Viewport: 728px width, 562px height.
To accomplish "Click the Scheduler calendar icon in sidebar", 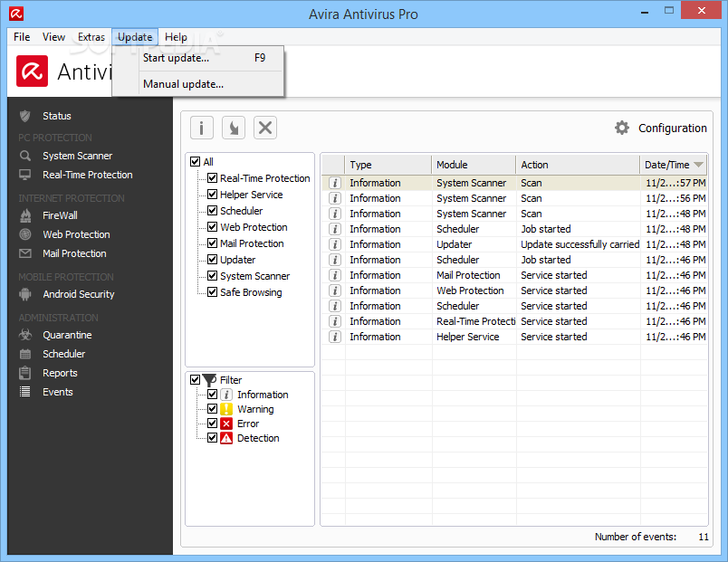I will (x=25, y=354).
